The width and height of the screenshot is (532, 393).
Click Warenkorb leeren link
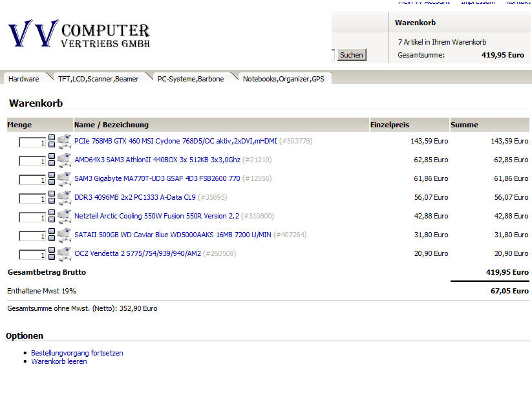59,361
